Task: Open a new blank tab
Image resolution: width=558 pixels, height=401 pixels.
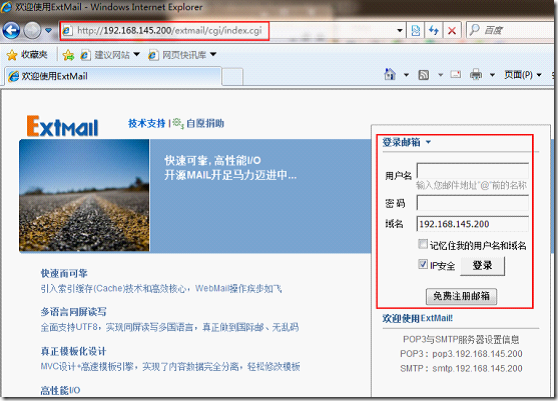Action: [x=232, y=77]
